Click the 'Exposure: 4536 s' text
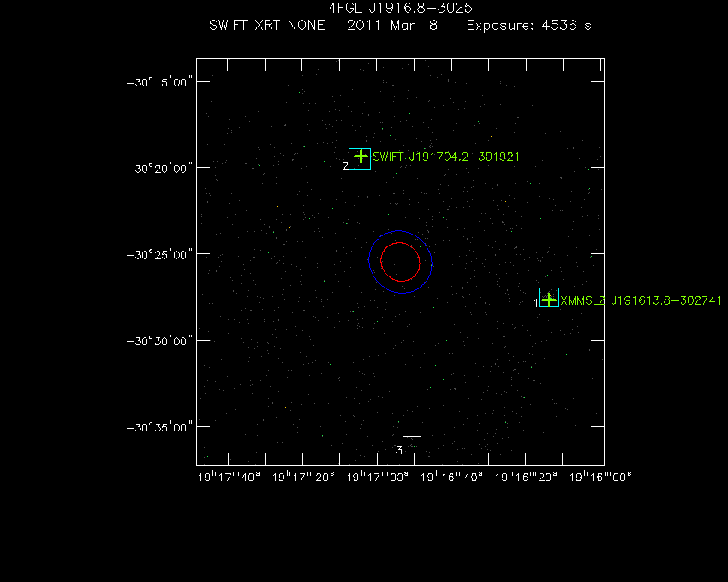Viewport: 728px width, 582px height. click(x=528, y=26)
